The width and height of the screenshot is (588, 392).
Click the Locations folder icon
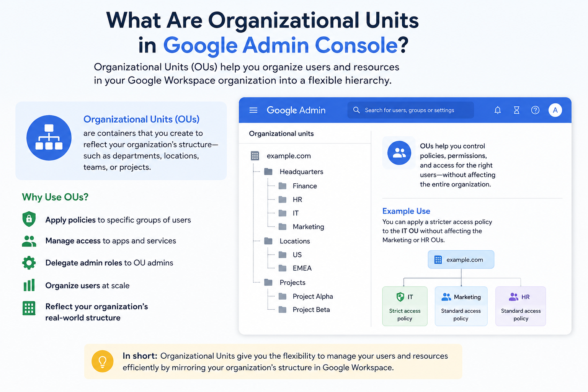point(268,241)
